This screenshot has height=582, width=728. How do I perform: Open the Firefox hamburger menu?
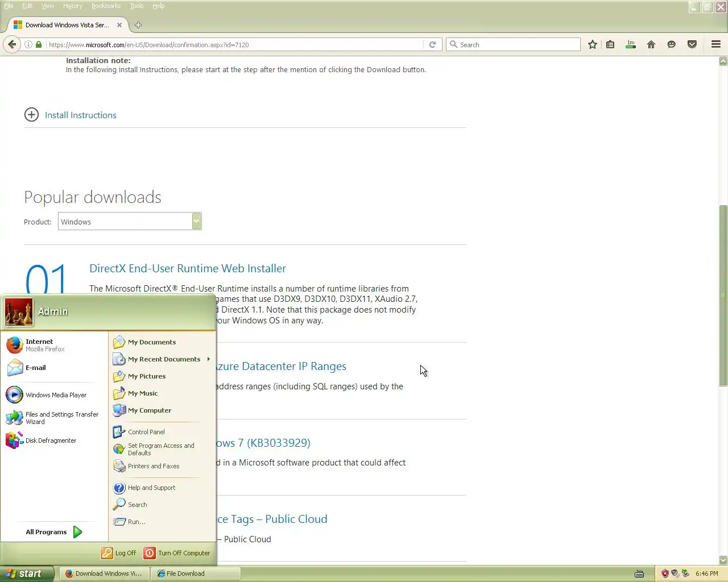[x=716, y=44]
